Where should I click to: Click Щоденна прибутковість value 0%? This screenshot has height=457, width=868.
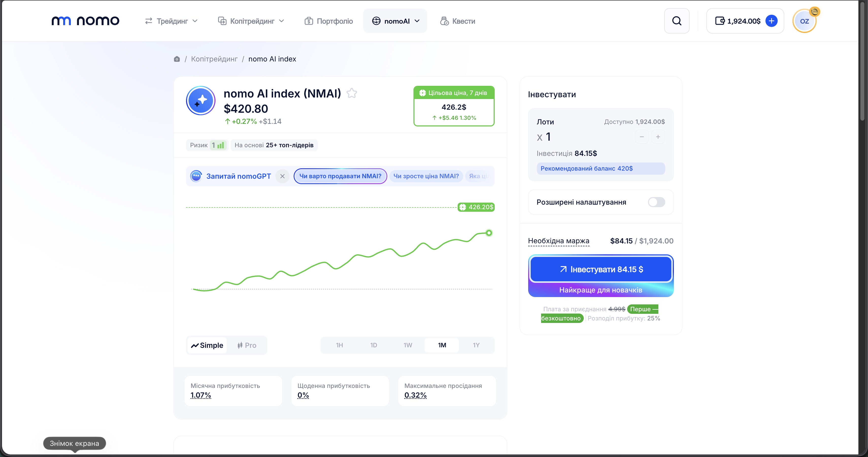click(303, 395)
